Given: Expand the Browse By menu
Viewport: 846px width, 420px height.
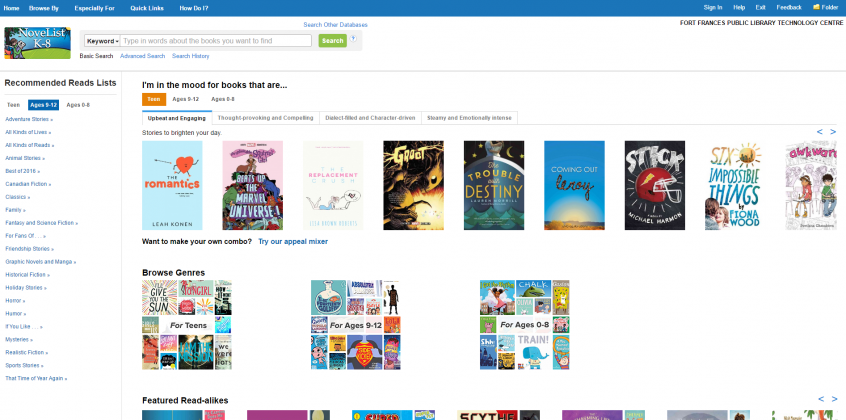Looking at the screenshot, I should coord(43,7).
